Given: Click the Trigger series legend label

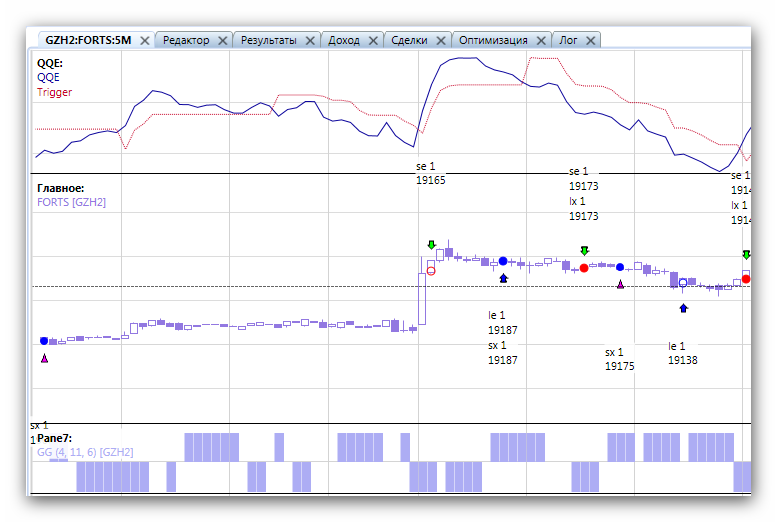Looking at the screenshot, I should (55, 92).
